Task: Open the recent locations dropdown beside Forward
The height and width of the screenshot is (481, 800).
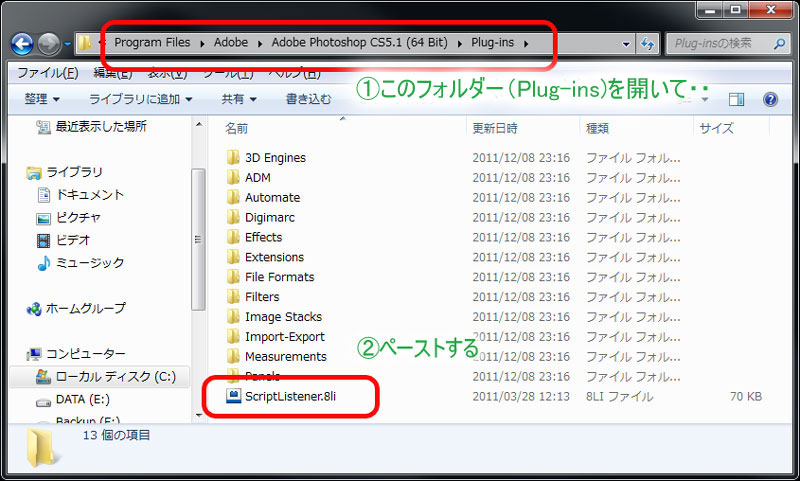Action: pos(67,44)
